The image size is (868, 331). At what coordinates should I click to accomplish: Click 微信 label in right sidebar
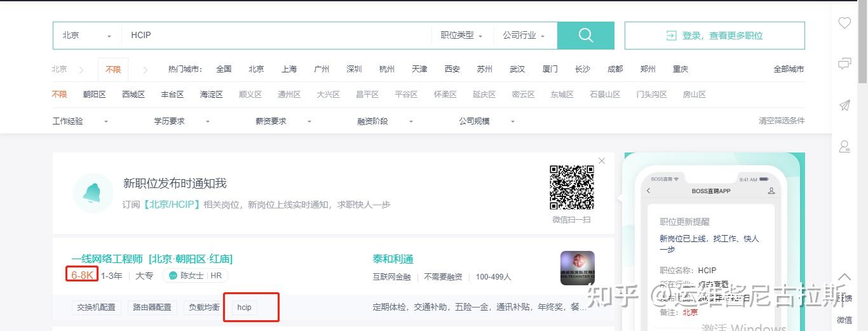click(844, 320)
